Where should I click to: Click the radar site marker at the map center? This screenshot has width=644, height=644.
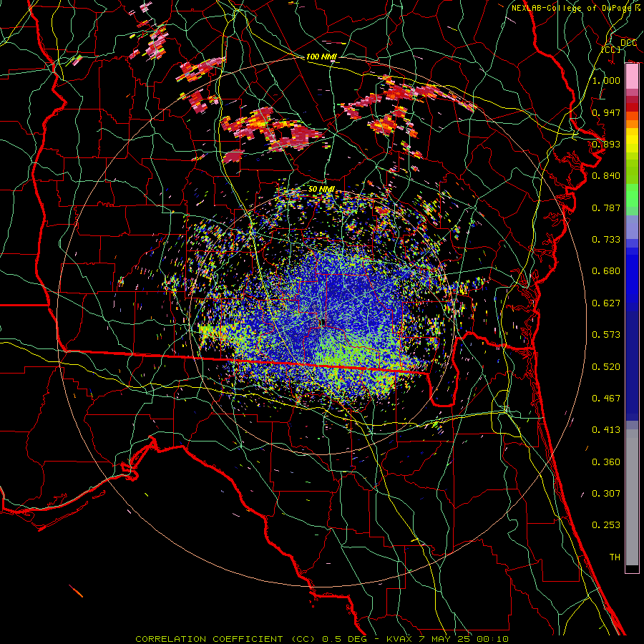pos(323,321)
